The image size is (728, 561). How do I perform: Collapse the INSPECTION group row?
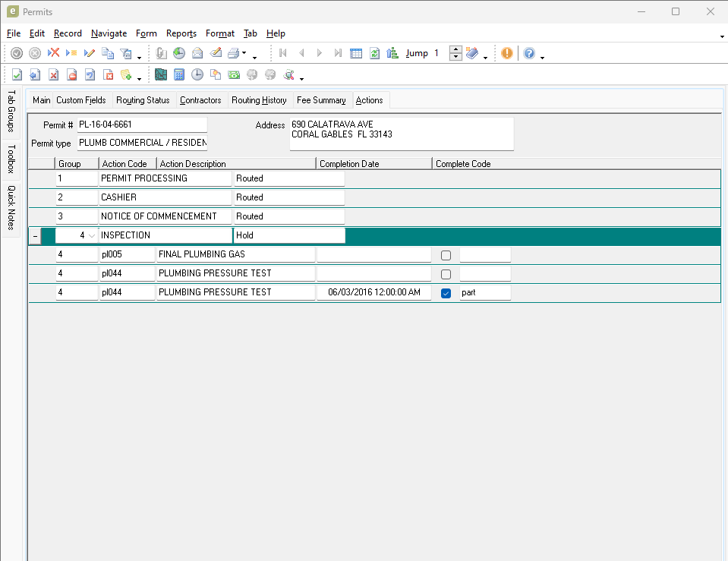pyautogui.click(x=35, y=236)
